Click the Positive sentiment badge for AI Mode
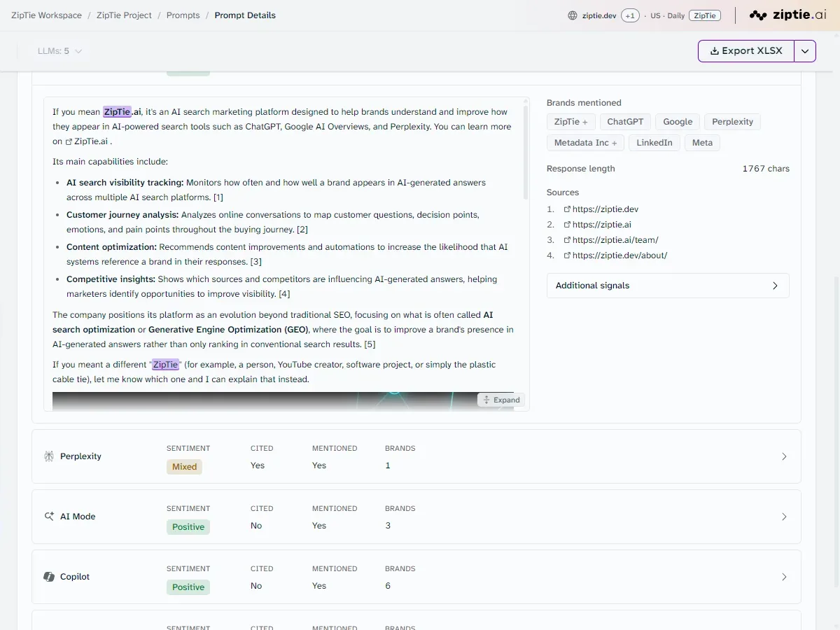The image size is (840, 630). (x=188, y=527)
